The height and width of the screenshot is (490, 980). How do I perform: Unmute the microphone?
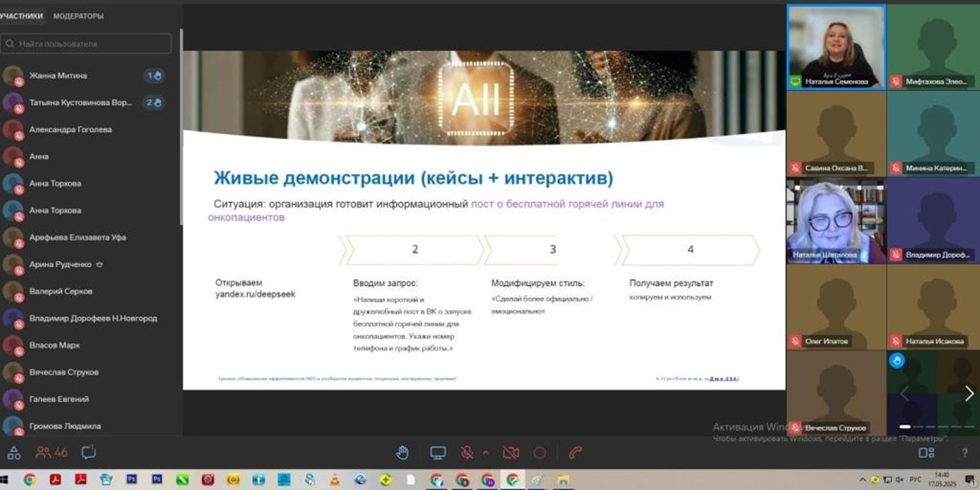(467, 452)
